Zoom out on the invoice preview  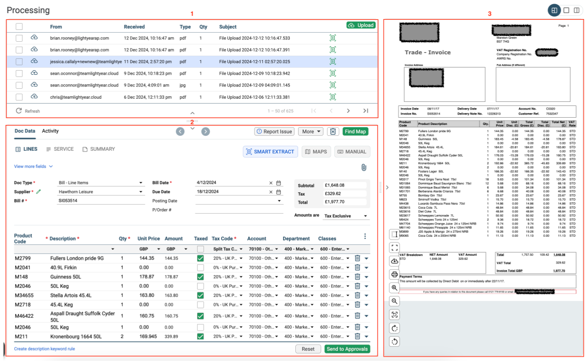coord(395,301)
